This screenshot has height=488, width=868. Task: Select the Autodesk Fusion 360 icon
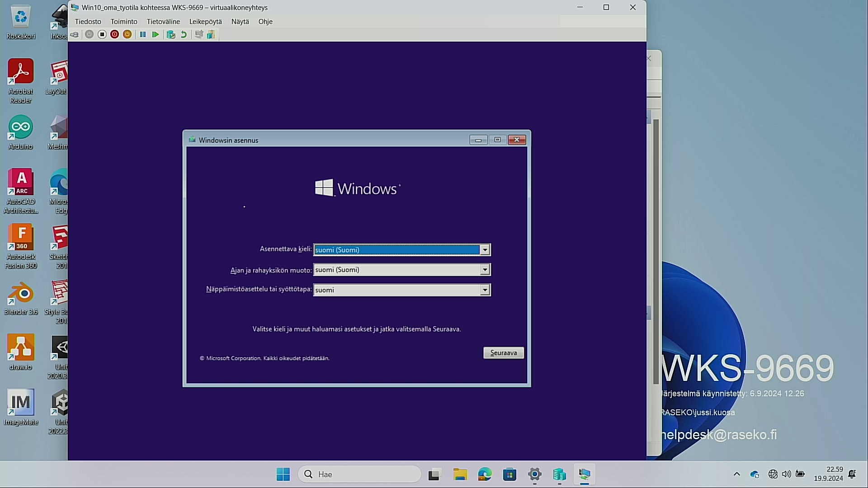pos(21,247)
